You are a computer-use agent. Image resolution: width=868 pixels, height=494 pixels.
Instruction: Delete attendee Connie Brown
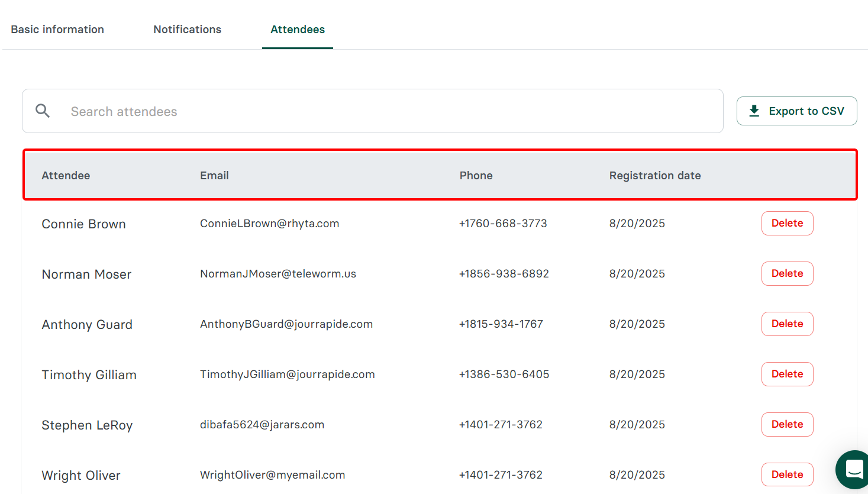(x=787, y=223)
